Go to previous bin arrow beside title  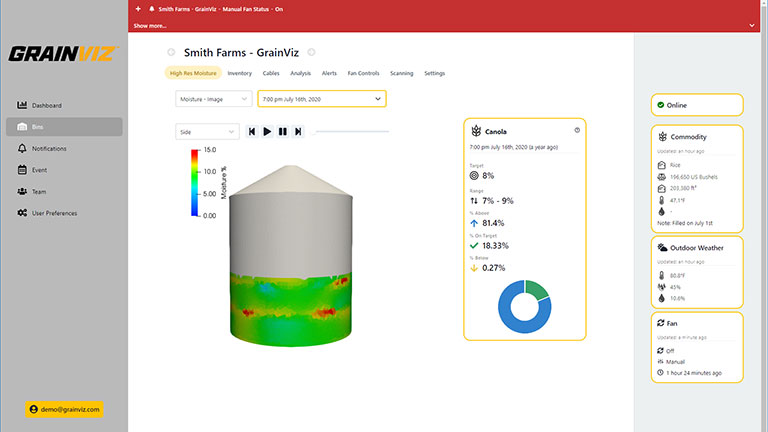point(171,52)
